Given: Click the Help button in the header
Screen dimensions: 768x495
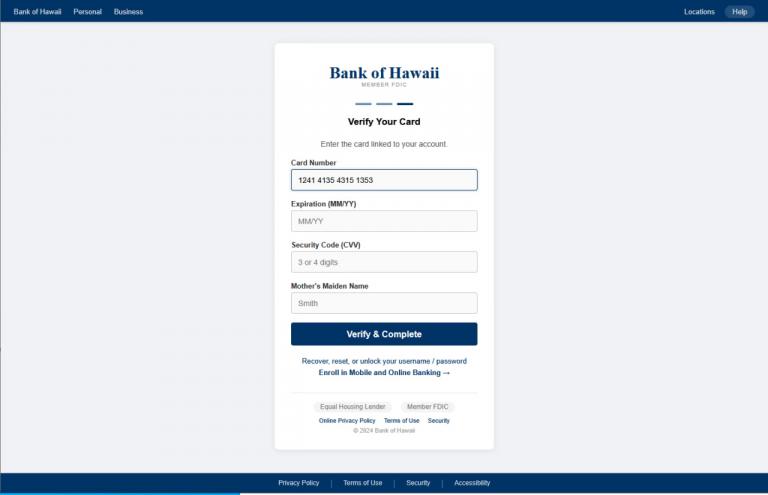Looking at the screenshot, I should point(739,12).
